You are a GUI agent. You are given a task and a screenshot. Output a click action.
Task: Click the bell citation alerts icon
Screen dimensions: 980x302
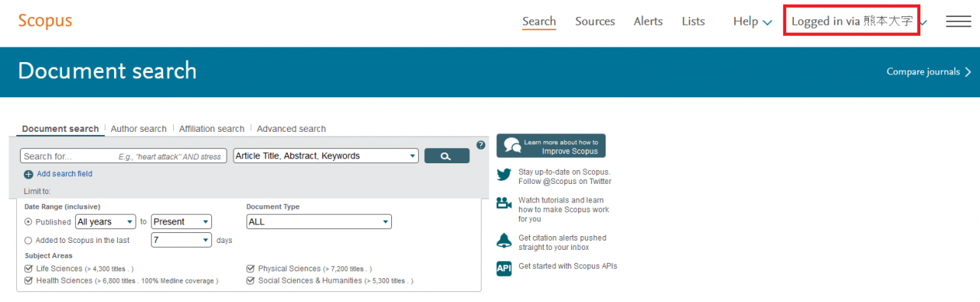(x=504, y=240)
